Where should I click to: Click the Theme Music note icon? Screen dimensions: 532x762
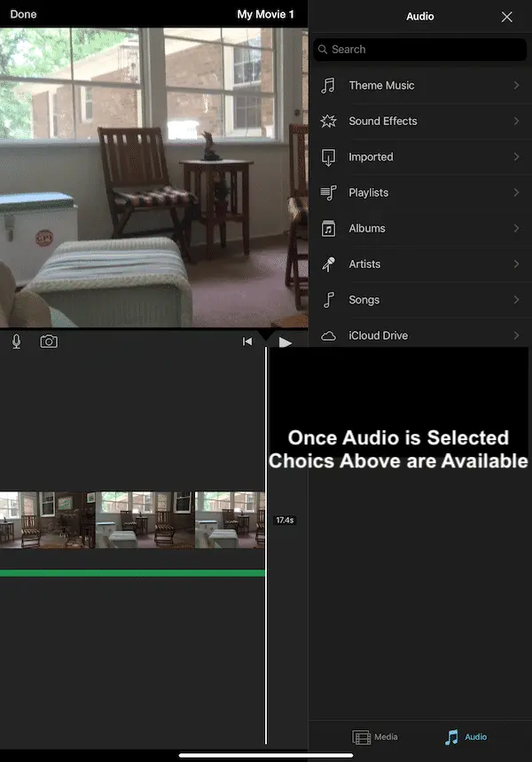click(329, 85)
